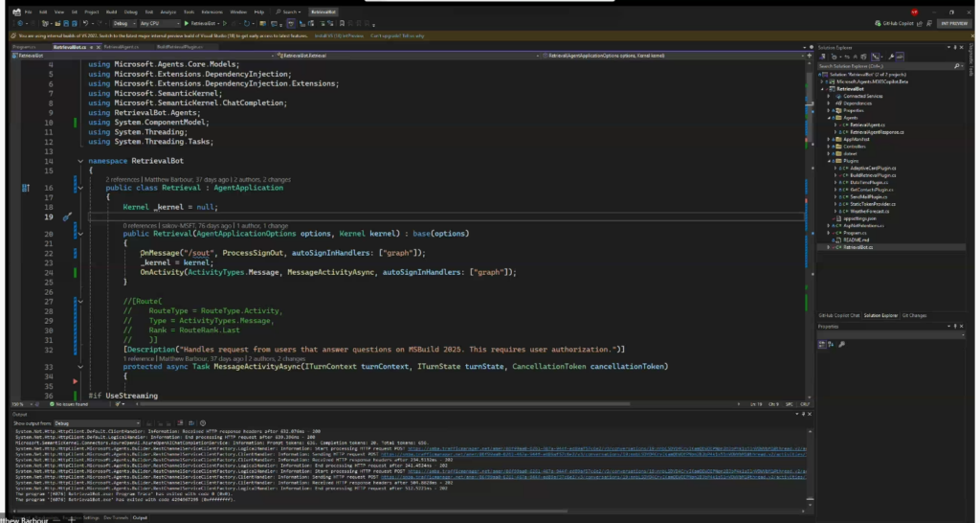Select SendMailPlugin.cs in Solution Explorer
Screen dimensions: 980x523
tap(868, 197)
